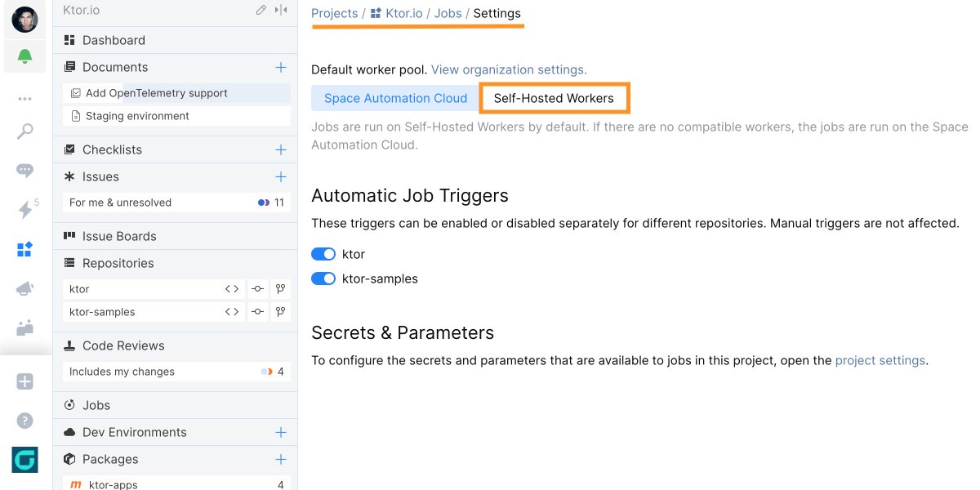The image size is (980, 490).
Task: Open the megaphone blog icon
Action: click(x=25, y=288)
